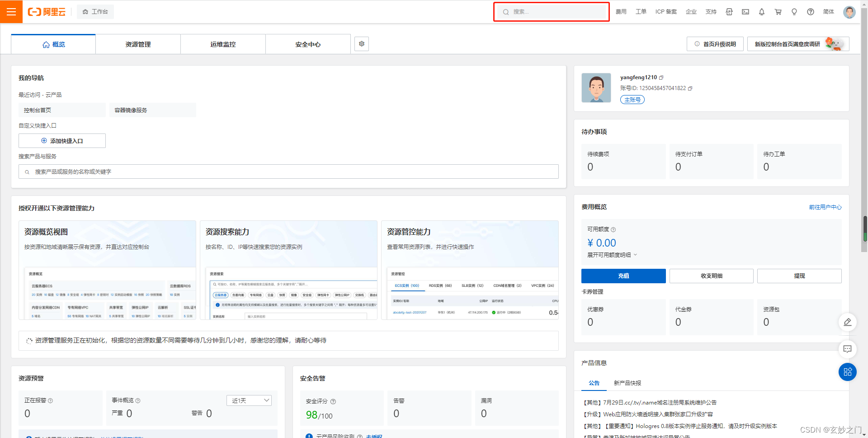This screenshot has width=868, height=438.
Task: Switch to 运维监控 tab
Action: coord(223,44)
